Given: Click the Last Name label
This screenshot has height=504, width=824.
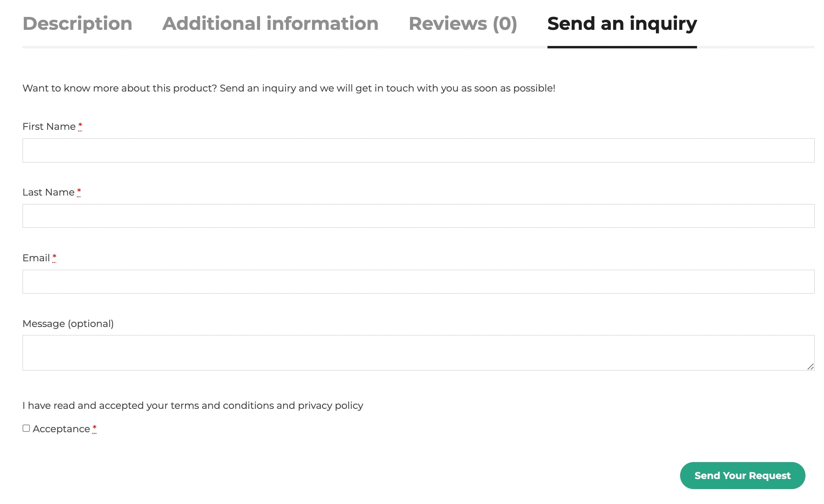Looking at the screenshot, I should coord(48,192).
